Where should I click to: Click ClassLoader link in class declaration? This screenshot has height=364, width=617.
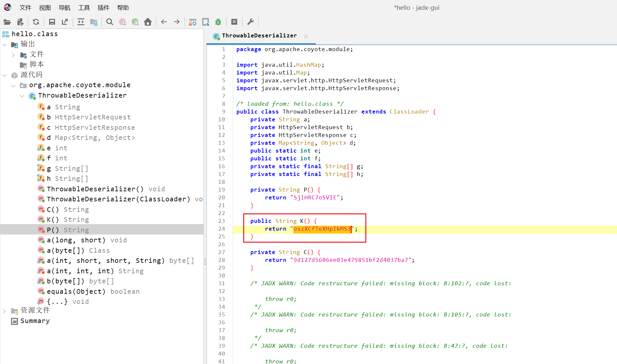[x=409, y=112]
